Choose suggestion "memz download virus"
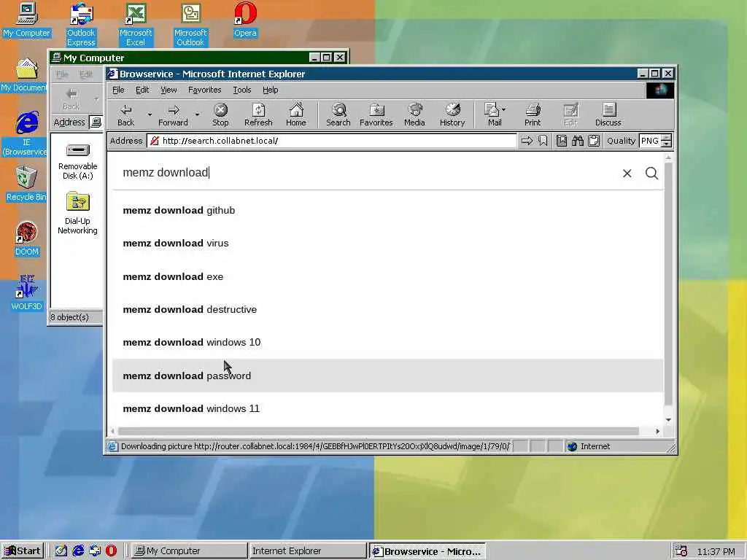 (387, 243)
